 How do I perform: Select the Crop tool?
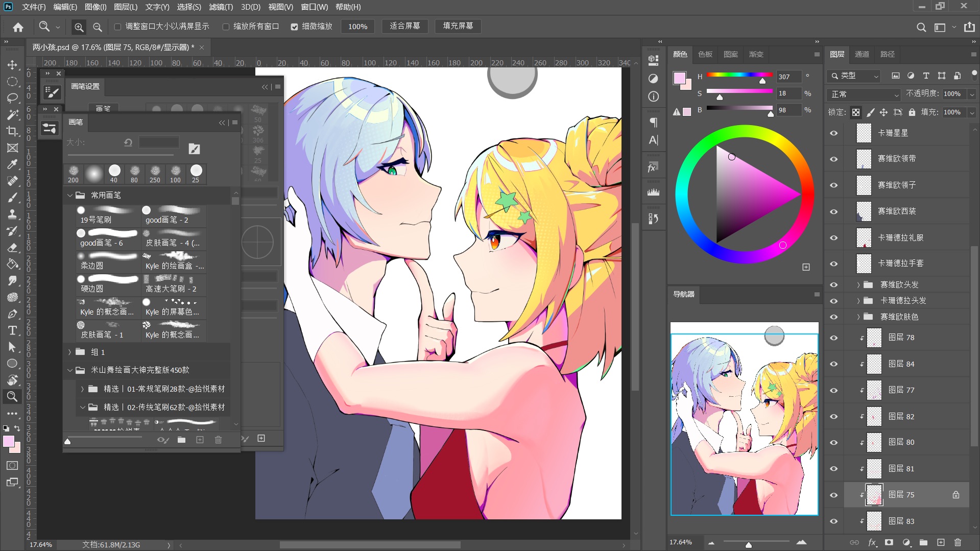13,131
